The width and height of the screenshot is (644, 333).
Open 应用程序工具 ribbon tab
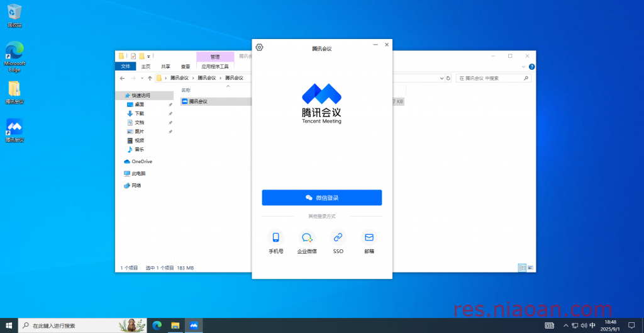pos(215,66)
